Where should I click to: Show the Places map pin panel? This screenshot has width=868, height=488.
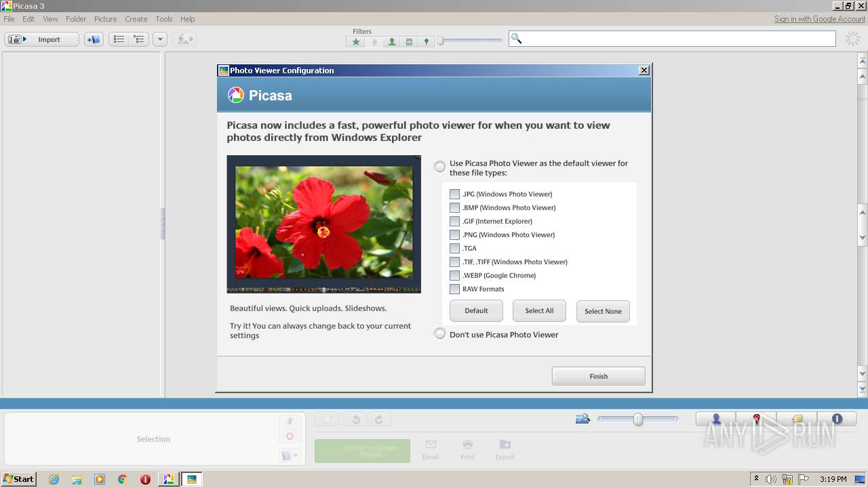756,419
